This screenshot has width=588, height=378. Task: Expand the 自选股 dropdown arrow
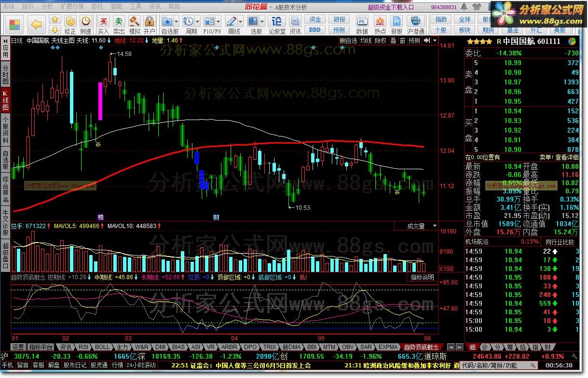pyautogui.click(x=177, y=22)
